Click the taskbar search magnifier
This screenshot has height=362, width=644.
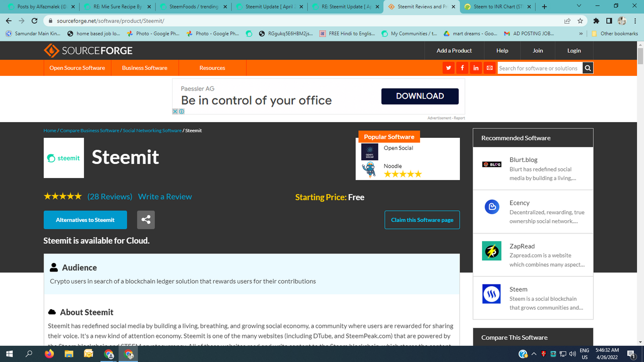click(x=29, y=354)
